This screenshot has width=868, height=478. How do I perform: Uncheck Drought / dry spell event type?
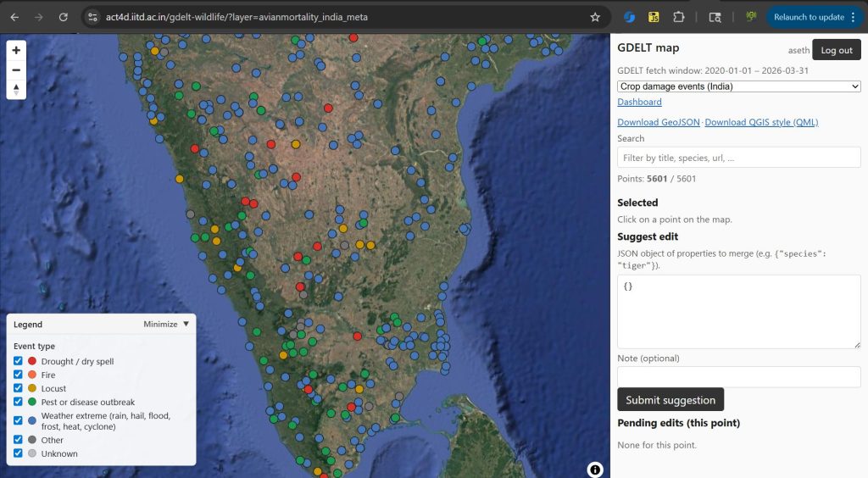(19, 361)
